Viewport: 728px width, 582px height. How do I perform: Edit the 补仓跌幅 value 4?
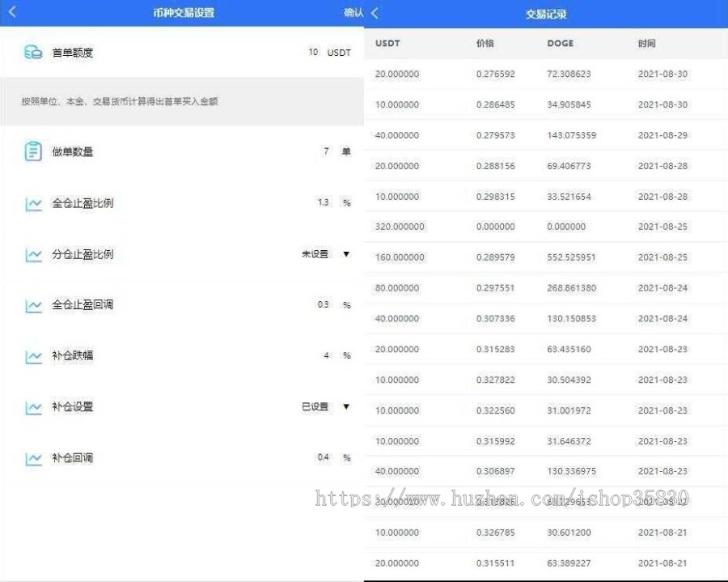coord(327,355)
